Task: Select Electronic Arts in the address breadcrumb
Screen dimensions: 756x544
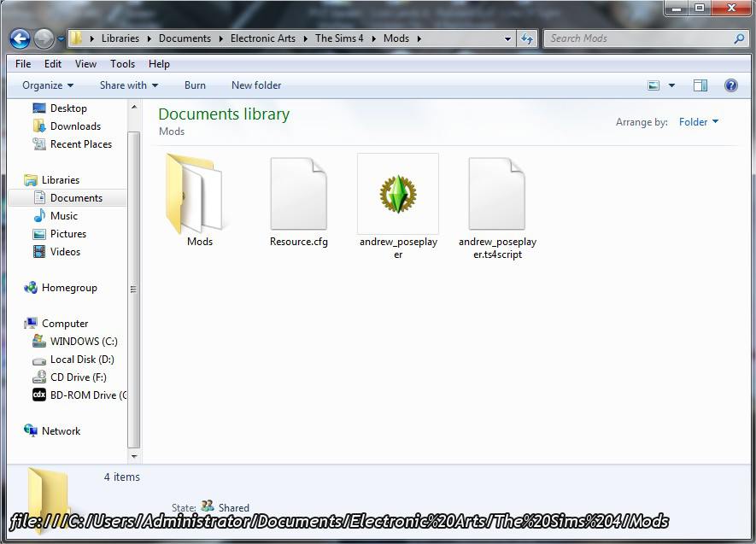Action: (263, 38)
